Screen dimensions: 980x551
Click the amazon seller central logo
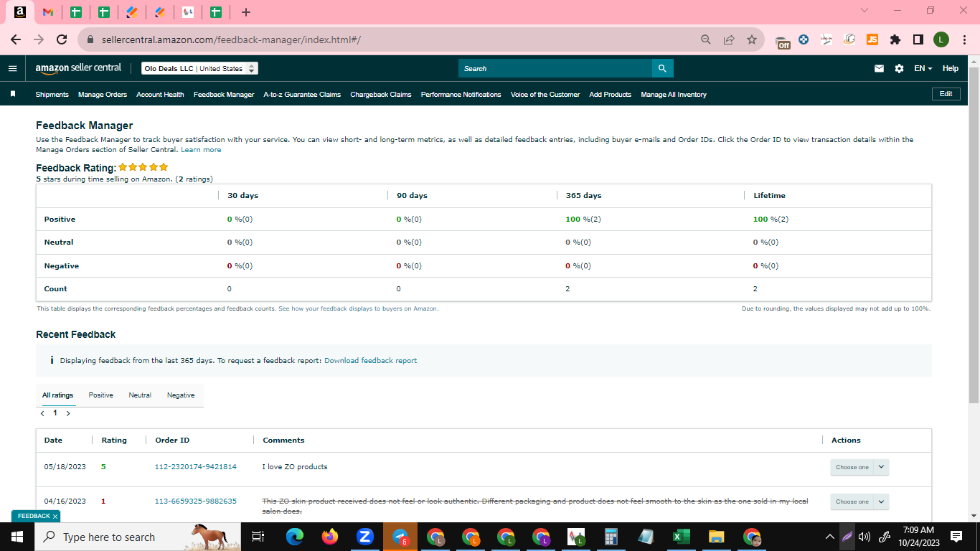[x=78, y=68]
